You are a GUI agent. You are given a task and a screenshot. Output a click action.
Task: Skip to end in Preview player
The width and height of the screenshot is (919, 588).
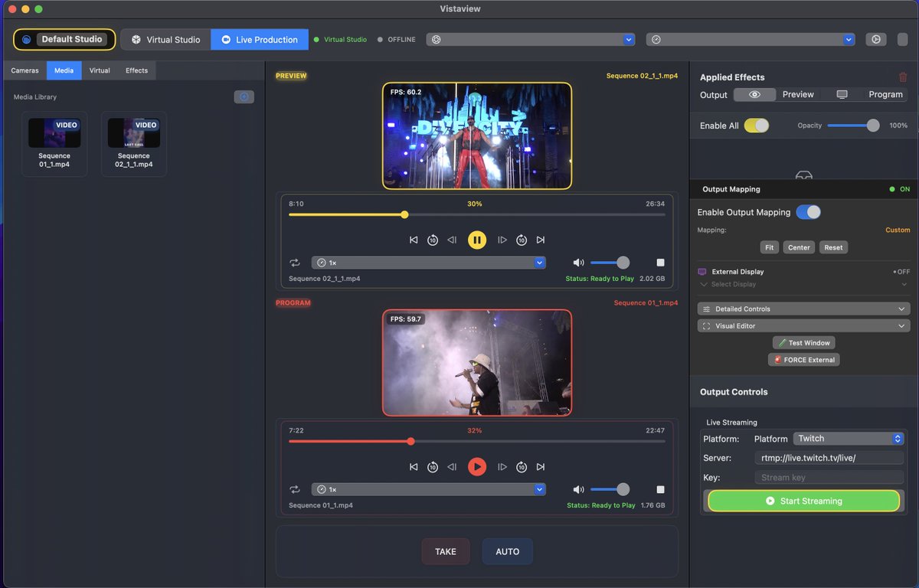pos(541,240)
